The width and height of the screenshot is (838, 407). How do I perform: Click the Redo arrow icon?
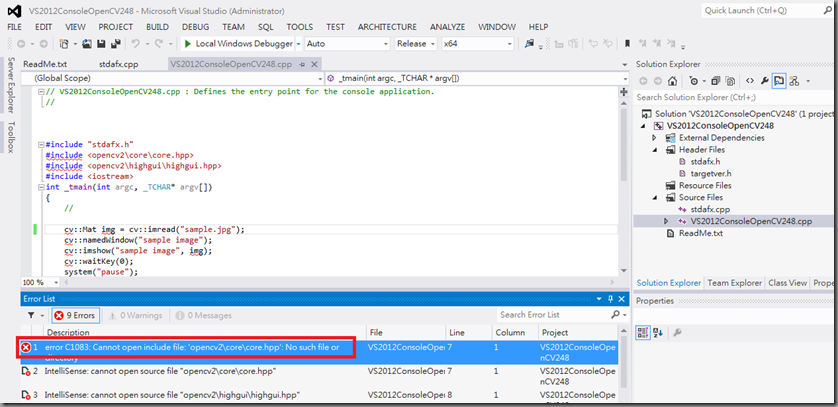[x=158, y=44]
